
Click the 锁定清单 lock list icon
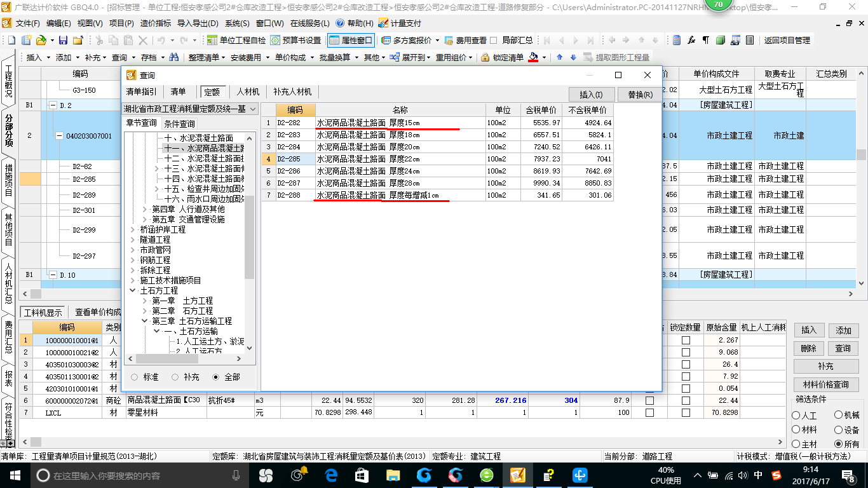click(485, 57)
